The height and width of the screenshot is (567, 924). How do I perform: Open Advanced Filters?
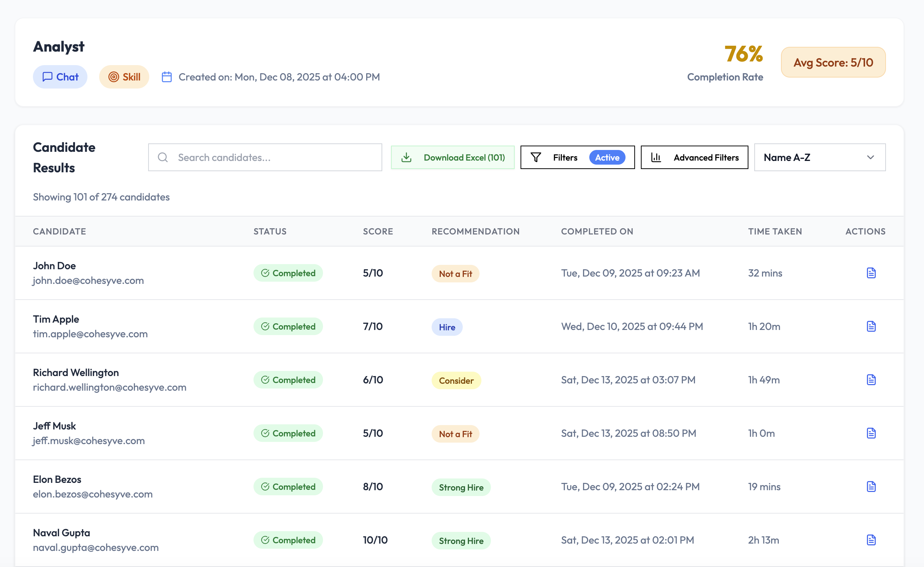click(694, 158)
